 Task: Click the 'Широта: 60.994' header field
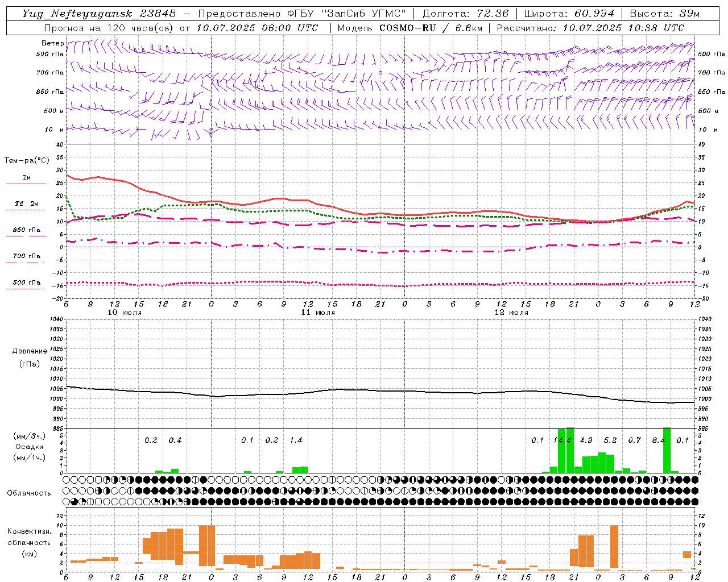[x=569, y=14]
